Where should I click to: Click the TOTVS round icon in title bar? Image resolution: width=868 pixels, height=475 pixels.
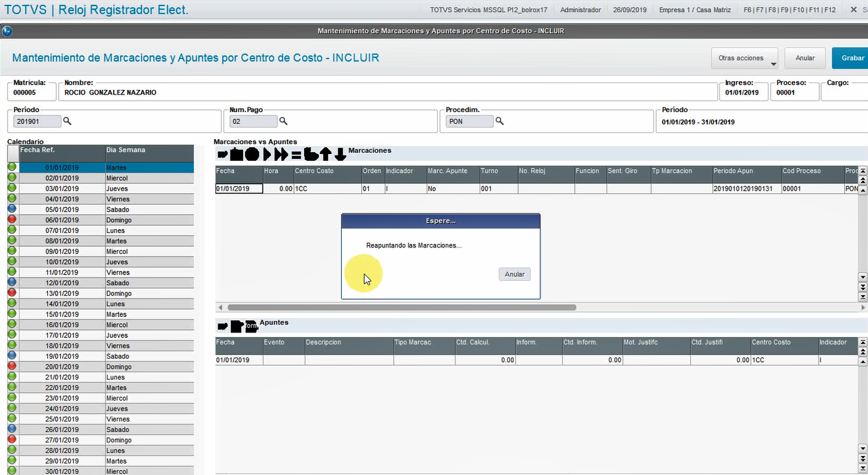[7, 31]
